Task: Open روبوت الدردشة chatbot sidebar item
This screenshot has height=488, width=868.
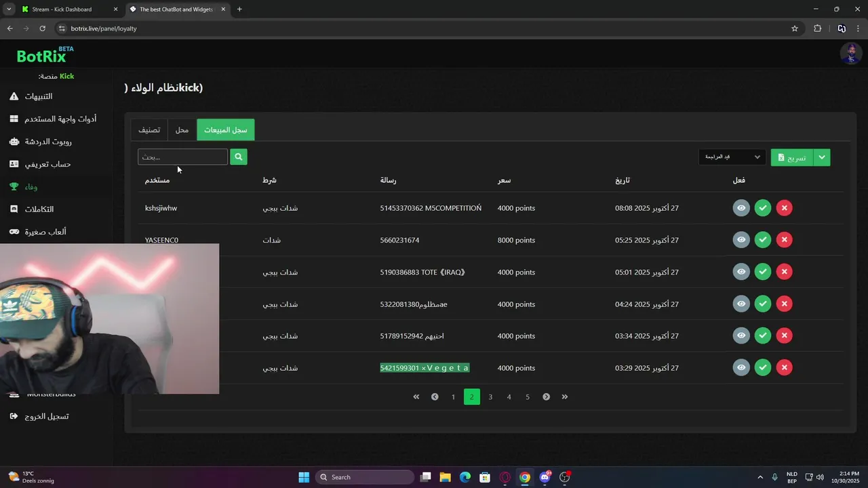Action: point(41,142)
